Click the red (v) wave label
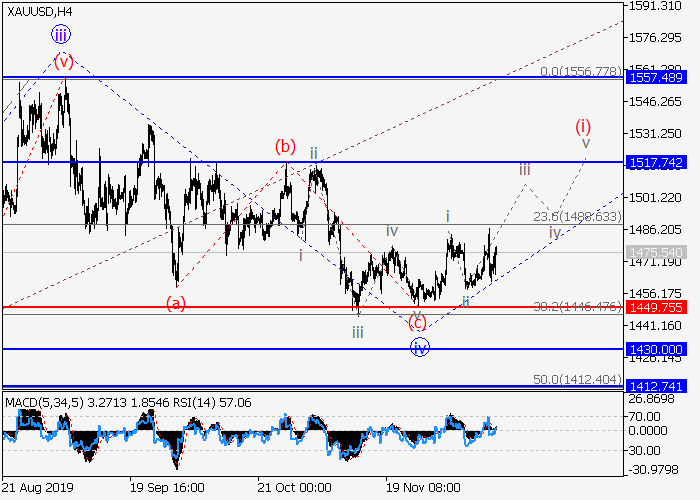 tap(64, 60)
